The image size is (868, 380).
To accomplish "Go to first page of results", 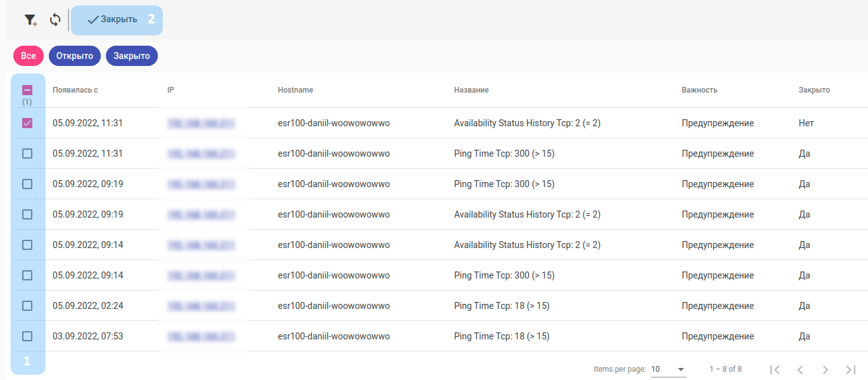I will point(774,369).
